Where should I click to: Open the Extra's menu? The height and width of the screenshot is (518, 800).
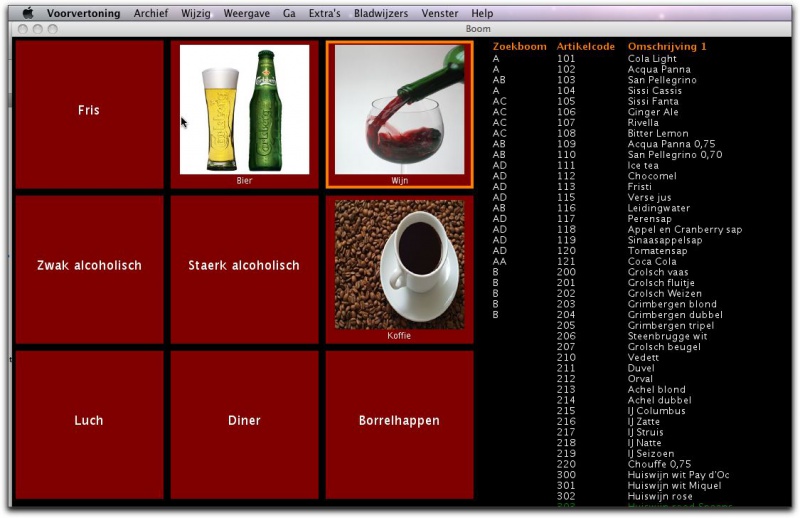coord(325,14)
